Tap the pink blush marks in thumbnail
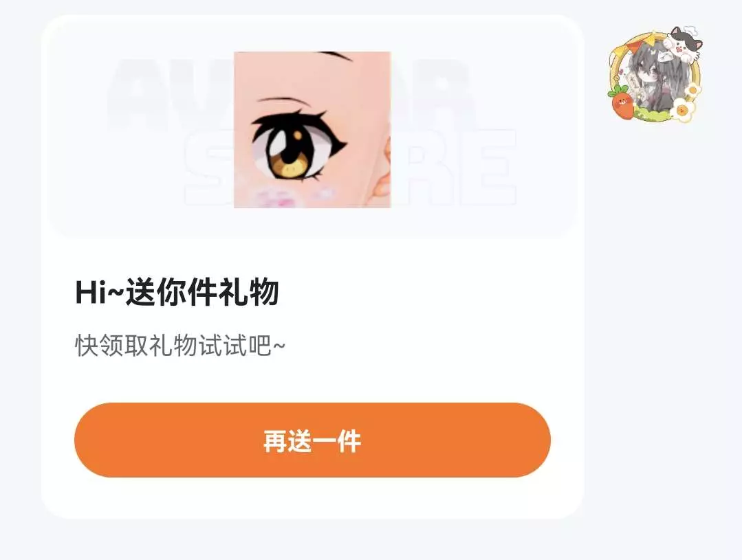The image size is (742, 560). point(296,196)
